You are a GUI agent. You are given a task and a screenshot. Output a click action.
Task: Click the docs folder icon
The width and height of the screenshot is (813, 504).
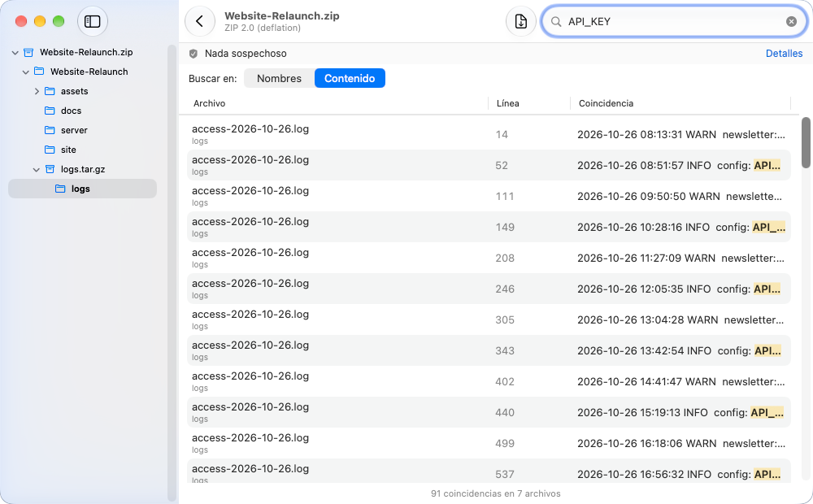pos(50,111)
